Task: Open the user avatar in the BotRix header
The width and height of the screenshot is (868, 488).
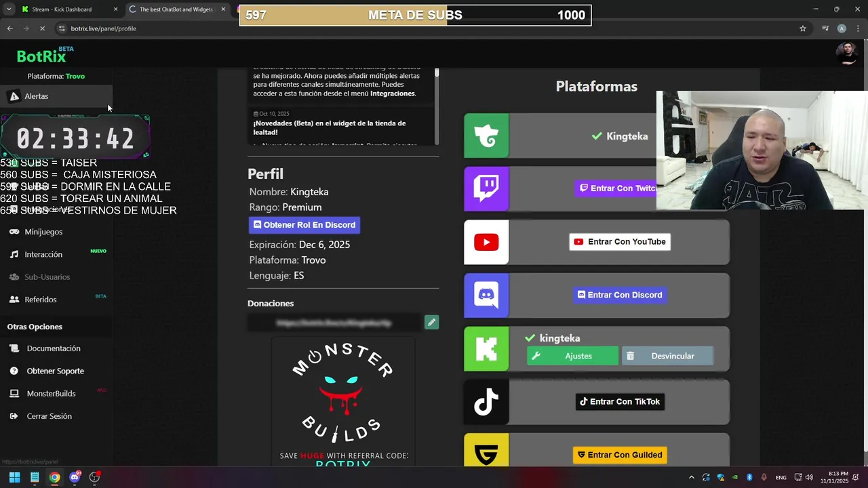Action: pos(846,53)
